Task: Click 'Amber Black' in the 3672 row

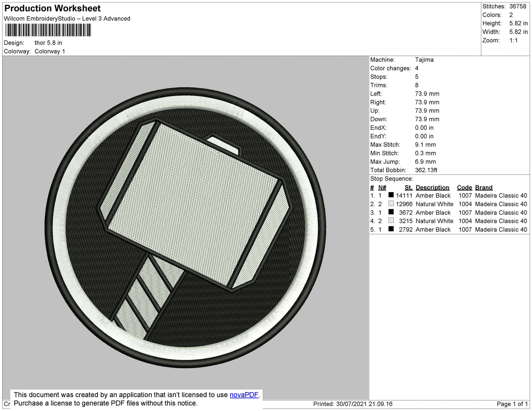Action: click(x=433, y=213)
